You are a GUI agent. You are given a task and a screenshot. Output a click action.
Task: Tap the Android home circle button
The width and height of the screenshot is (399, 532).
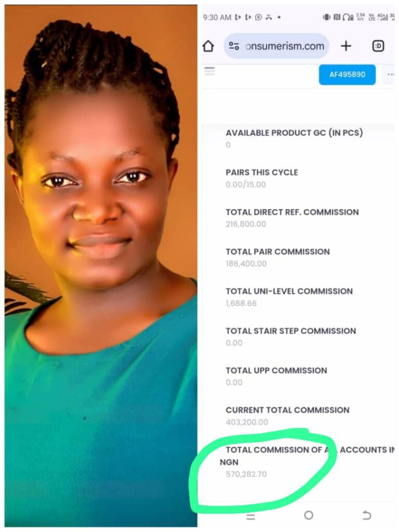[309, 515]
